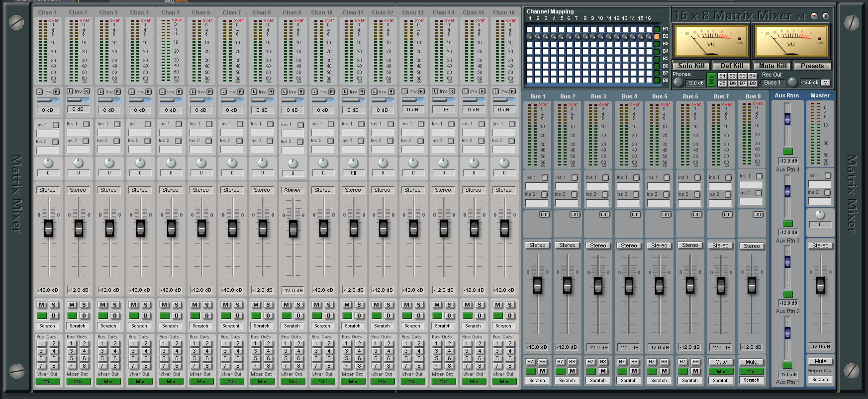Click the green button left of Chan 1 D

[42, 316]
